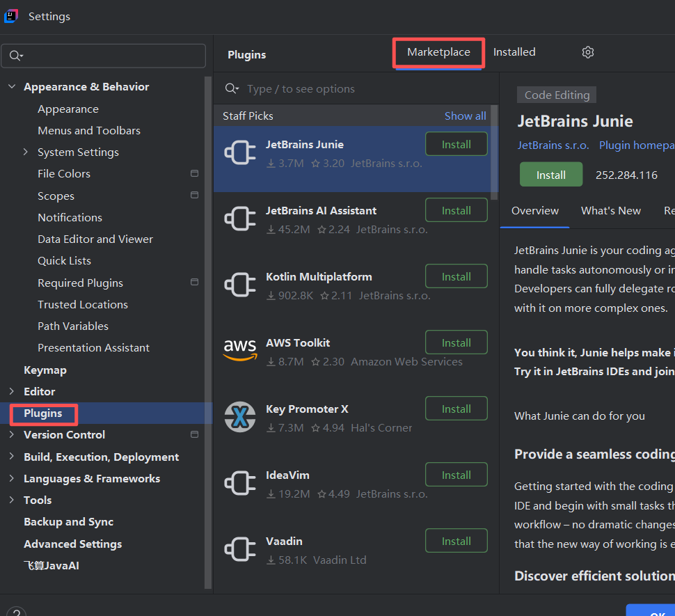Click the plugin list scrollbar
The width and height of the screenshot is (675, 616).
(494, 152)
